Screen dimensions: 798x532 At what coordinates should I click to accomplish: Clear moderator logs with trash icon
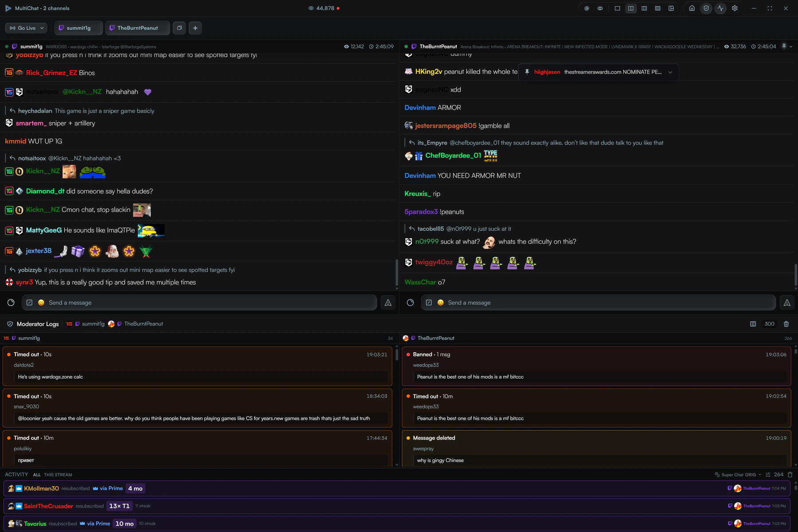coord(786,324)
